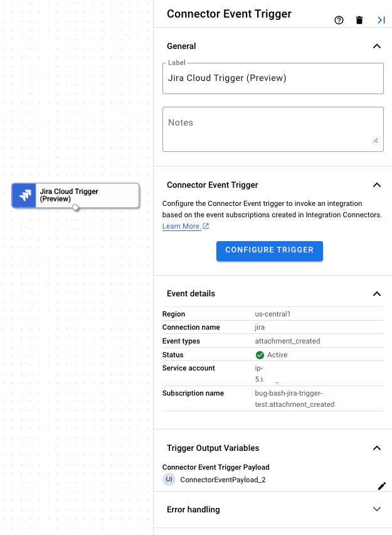Collapse the Trigger Output Variables section
Viewport: 392px width, 535px height.
click(377, 448)
